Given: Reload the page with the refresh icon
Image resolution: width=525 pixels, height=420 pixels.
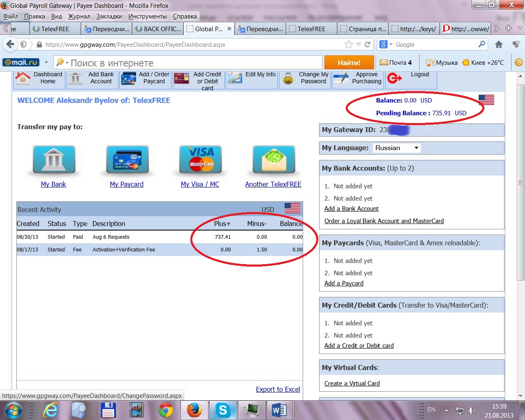Looking at the screenshot, I should 367,44.
